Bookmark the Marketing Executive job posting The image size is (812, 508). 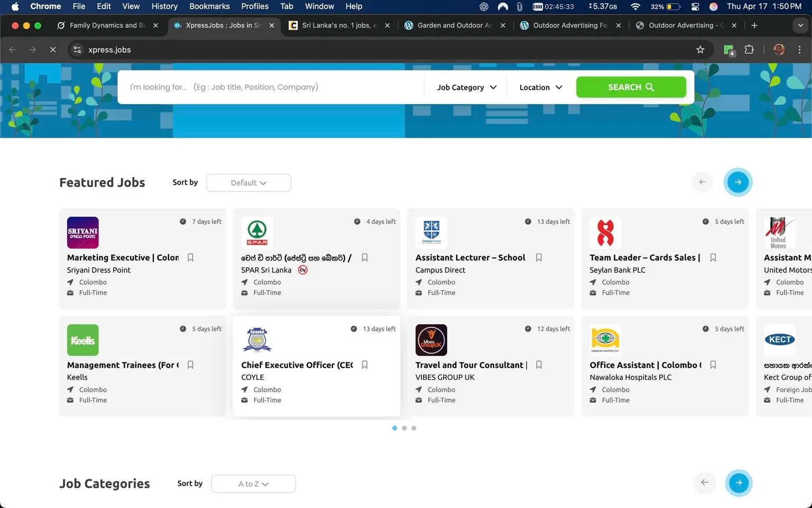[190, 258]
